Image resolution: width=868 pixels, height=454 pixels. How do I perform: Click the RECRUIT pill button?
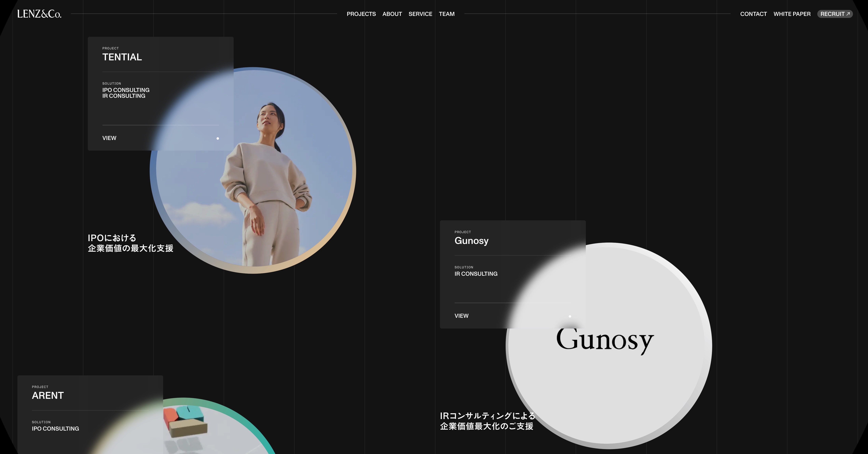point(832,14)
